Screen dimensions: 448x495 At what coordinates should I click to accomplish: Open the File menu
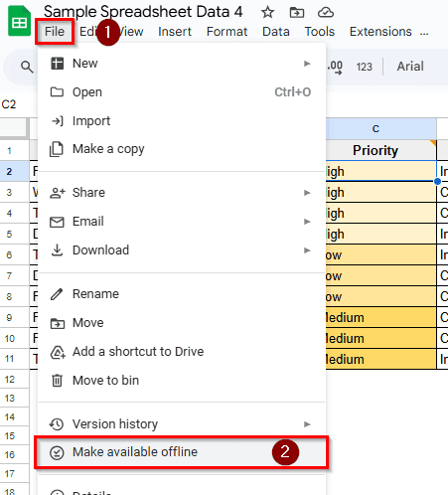55,32
